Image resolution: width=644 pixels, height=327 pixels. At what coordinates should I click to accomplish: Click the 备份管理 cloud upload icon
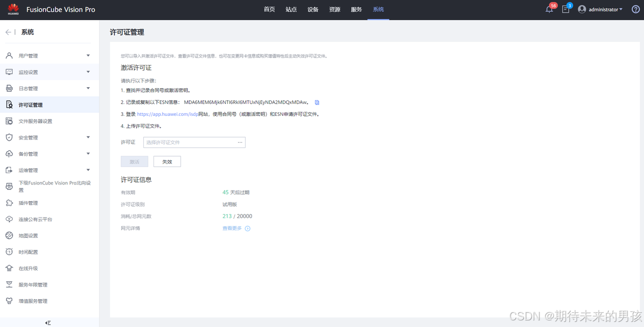coord(9,154)
